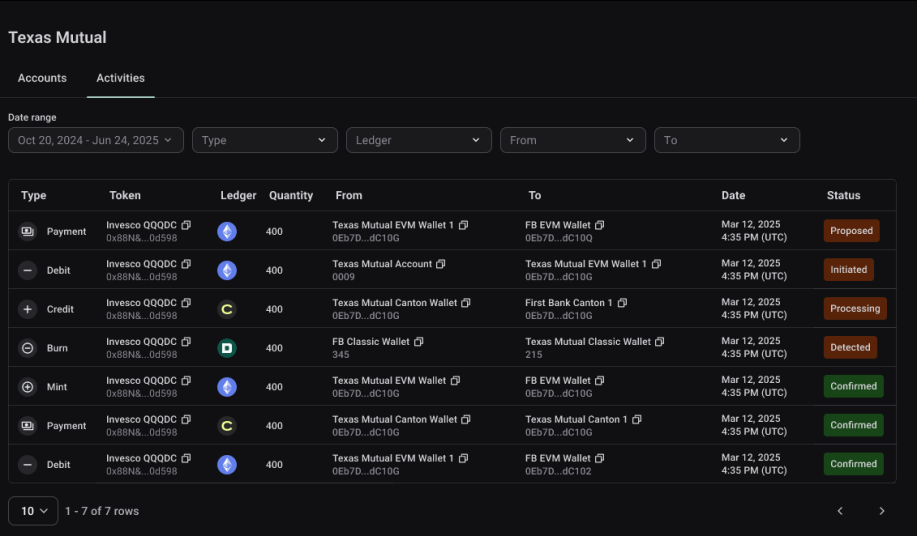Copy the Texas Mutual Account address
Screen dimensions: 917x536
click(440, 264)
